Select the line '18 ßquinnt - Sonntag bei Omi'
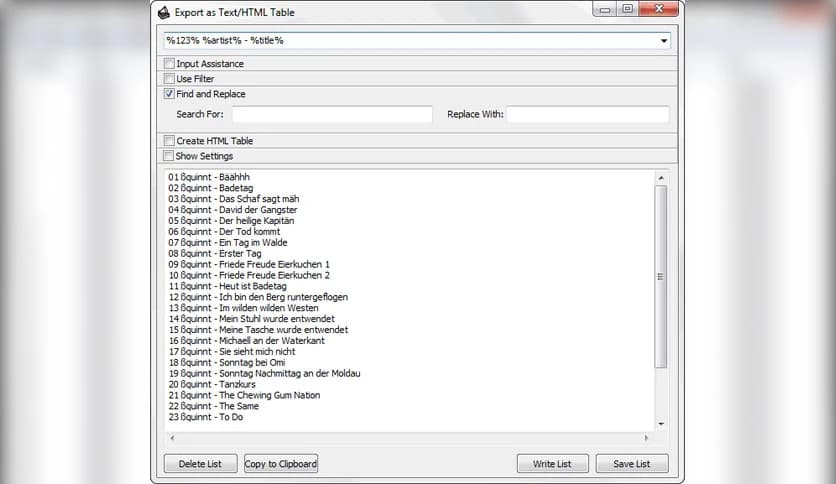836x484 pixels. coord(227,362)
